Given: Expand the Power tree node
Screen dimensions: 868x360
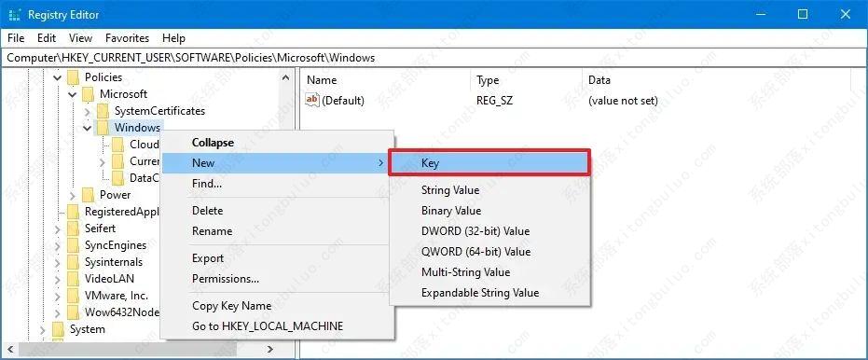Looking at the screenshot, I should pos(73,195).
